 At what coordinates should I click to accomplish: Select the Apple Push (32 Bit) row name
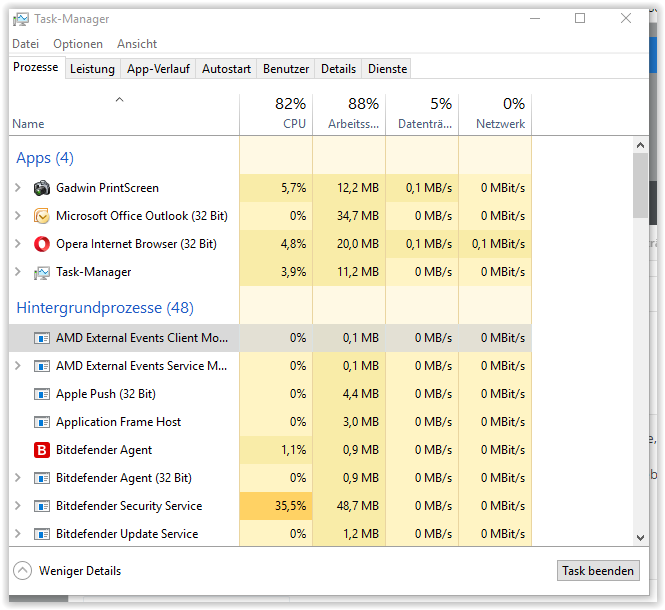click(106, 394)
